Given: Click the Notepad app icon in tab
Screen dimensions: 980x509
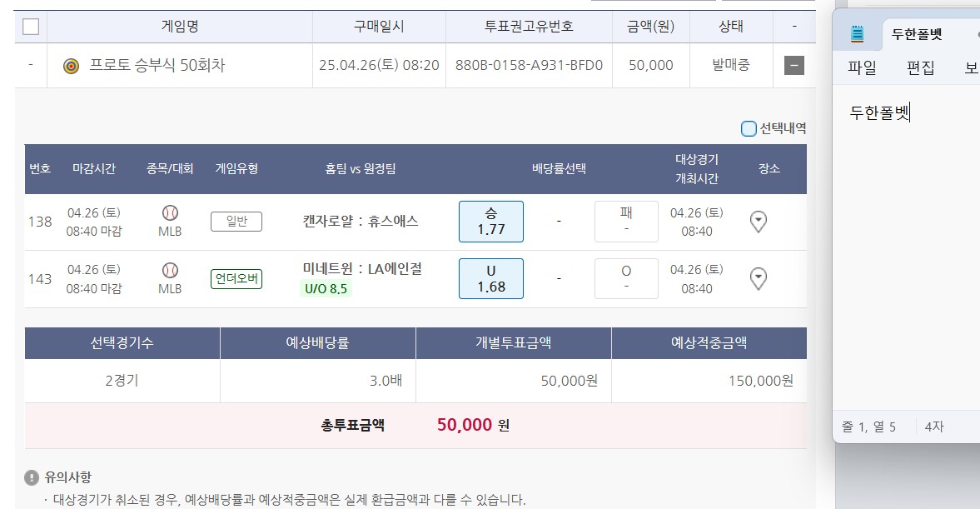Looking at the screenshot, I should pyautogui.click(x=858, y=34).
